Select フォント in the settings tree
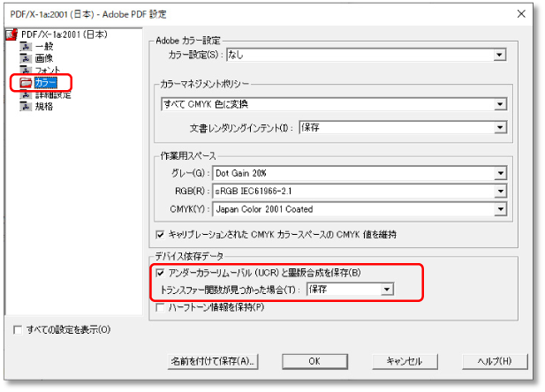 point(48,70)
